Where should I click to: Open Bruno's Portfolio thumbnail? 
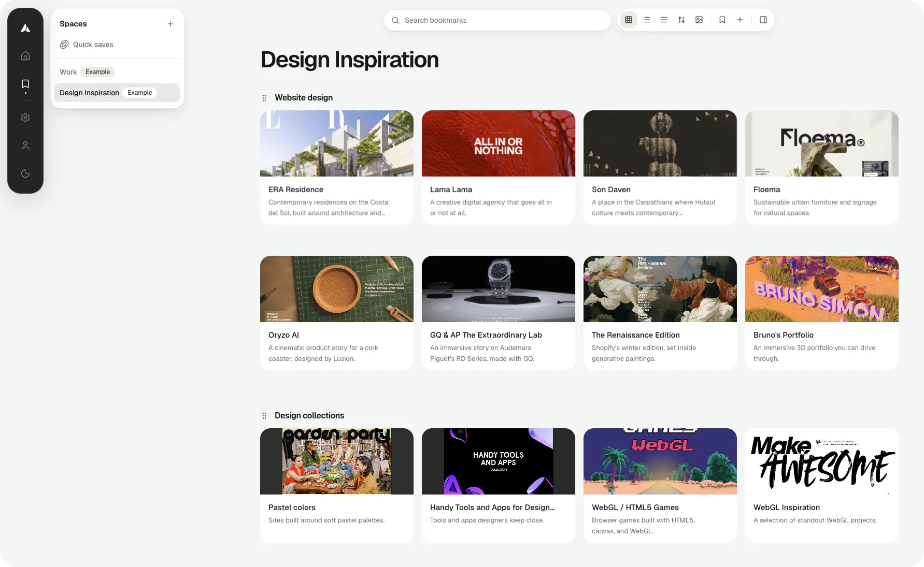click(x=822, y=289)
